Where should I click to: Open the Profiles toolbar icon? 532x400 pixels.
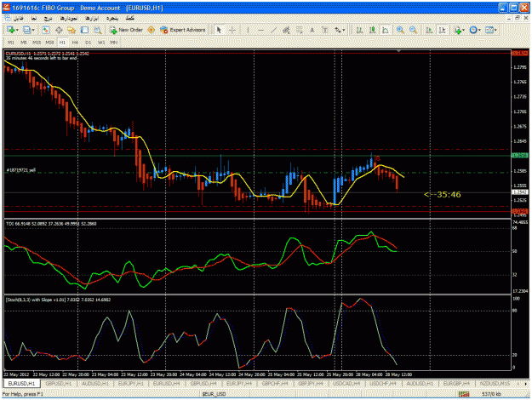pos(26,30)
